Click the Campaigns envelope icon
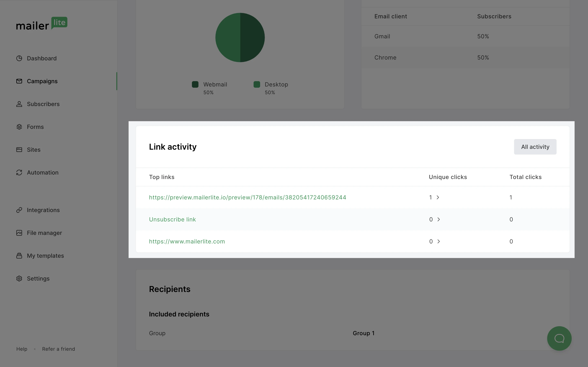Image resolution: width=588 pixels, height=367 pixels. [19, 81]
